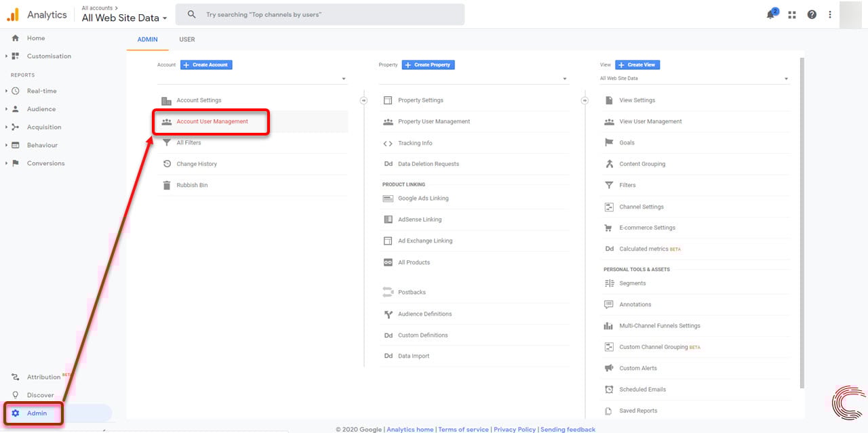Open the Google apps grid icon

pos(791,15)
